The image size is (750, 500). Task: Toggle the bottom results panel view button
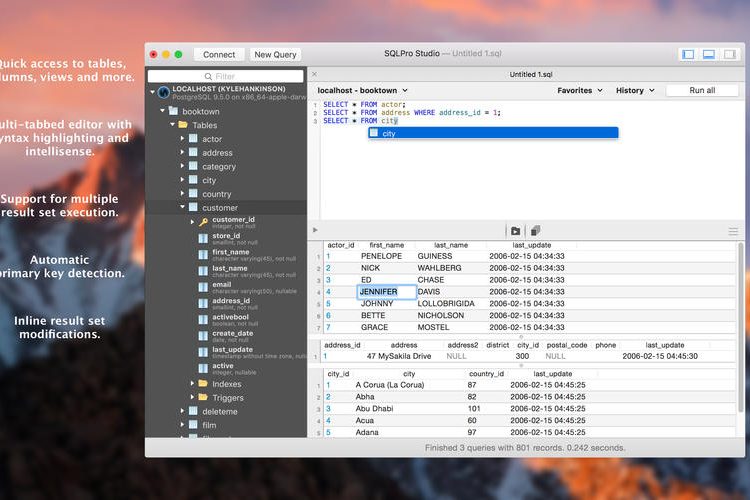point(709,54)
